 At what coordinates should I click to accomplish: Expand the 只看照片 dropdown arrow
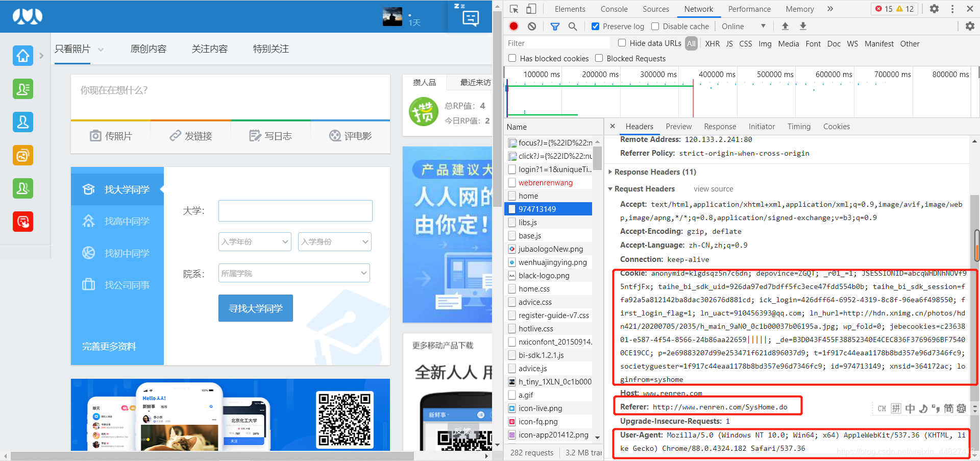click(x=101, y=50)
